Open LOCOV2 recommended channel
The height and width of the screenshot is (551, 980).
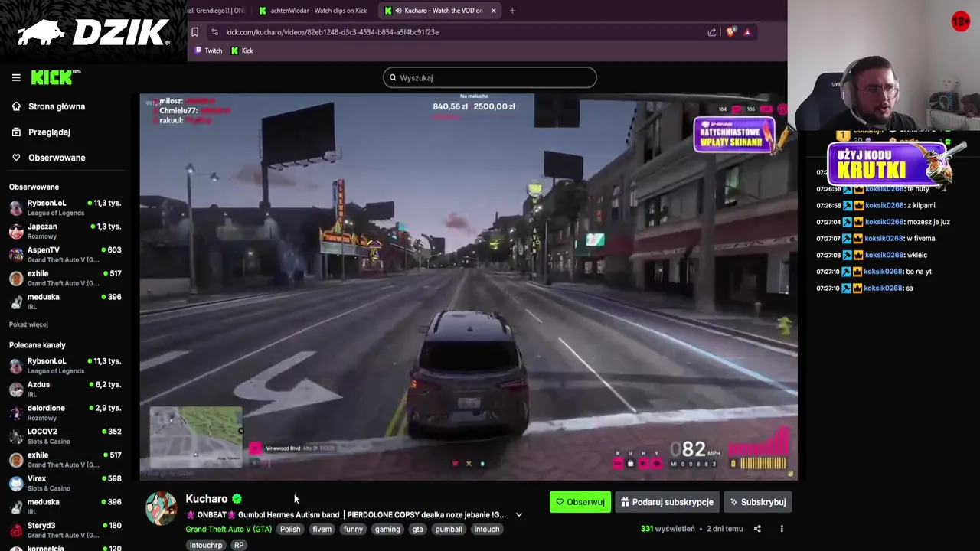(x=65, y=436)
